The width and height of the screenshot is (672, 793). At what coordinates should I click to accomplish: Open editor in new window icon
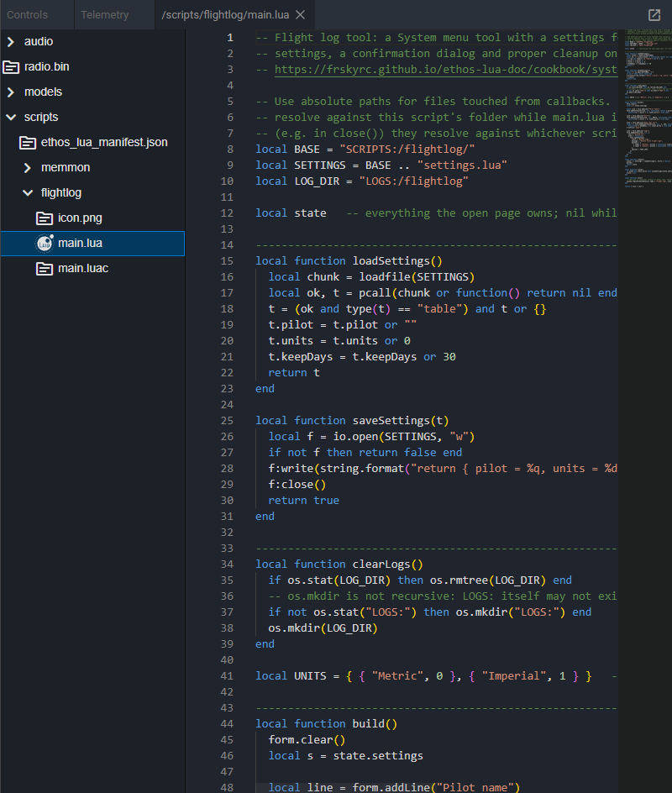coord(654,14)
